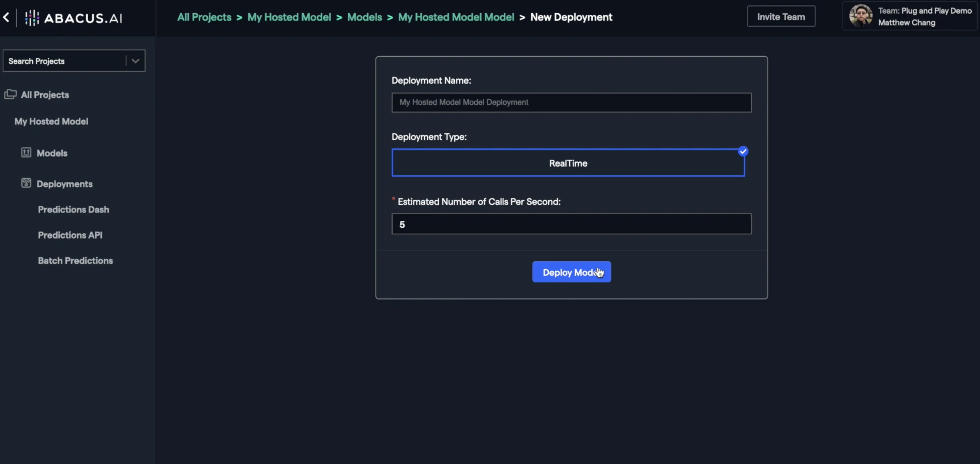Click the Batch Predictions sidebar icon
Viewport: 980px width, 464px height.
[x=75, y=260]
